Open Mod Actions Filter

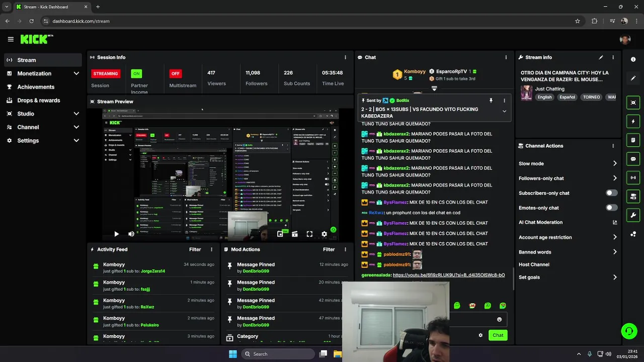329,249
